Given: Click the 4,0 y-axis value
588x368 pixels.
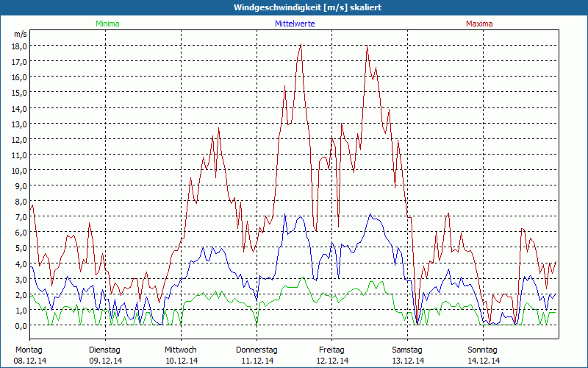Looking at the screenshot, I should click(x=22, y=264).
